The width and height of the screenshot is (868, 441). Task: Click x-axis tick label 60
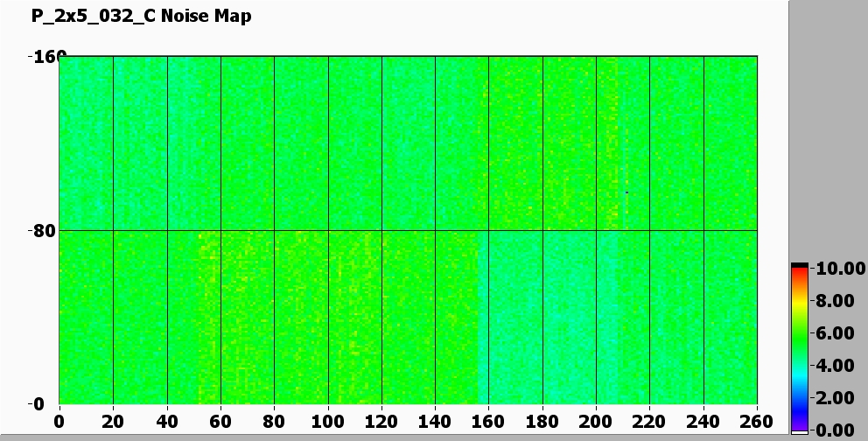[x=220, y=422]
